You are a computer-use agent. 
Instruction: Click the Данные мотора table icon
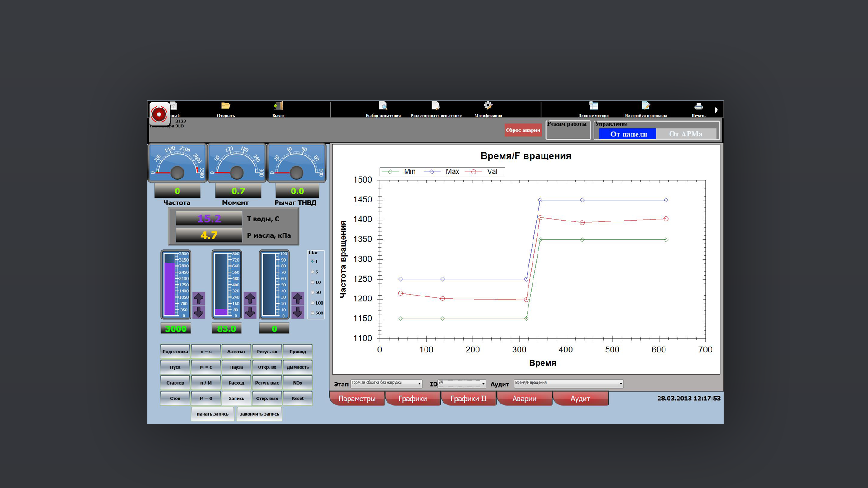tap(593, 106)
